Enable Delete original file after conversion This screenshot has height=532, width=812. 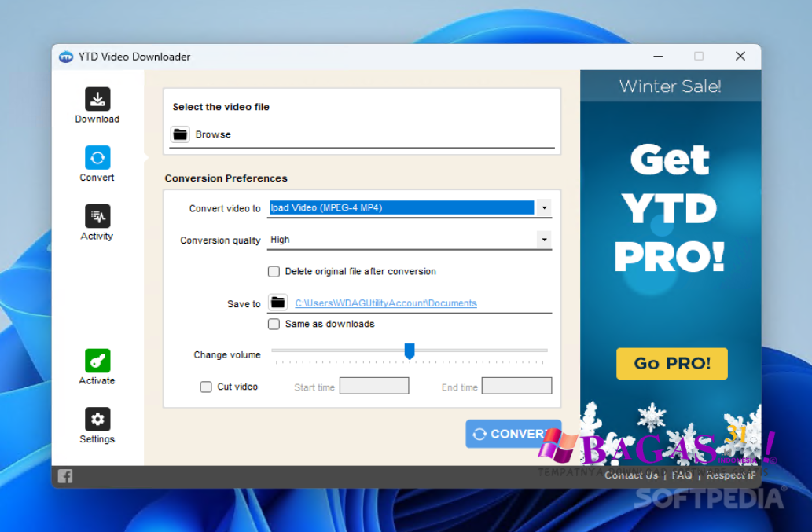pos(274,272)
